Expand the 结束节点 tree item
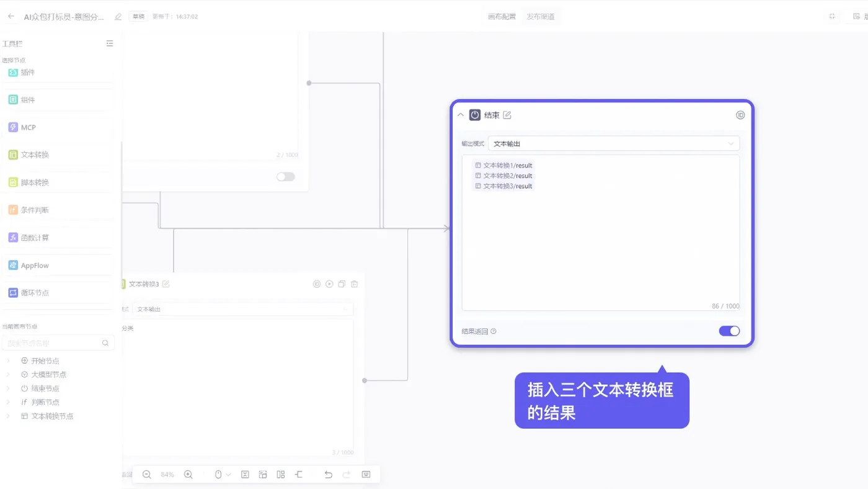This screenshot has width=868, height=489. pos(8,388)
